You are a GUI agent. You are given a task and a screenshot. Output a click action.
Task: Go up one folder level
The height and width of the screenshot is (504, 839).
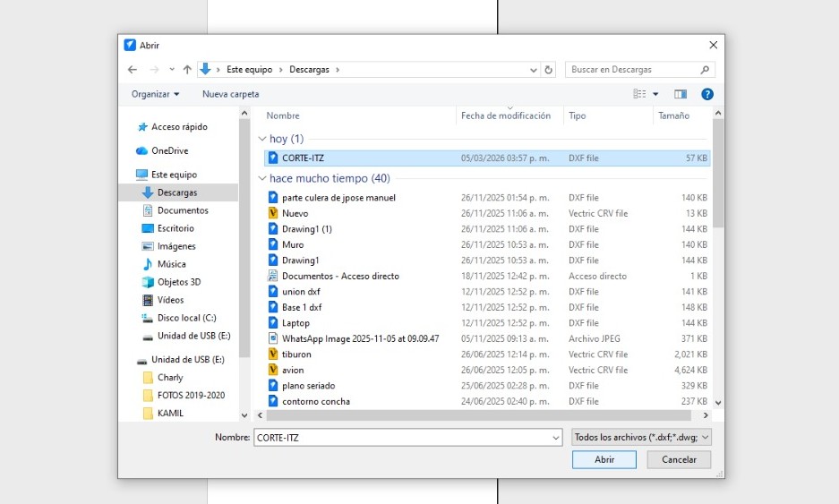pyautogui.click(x=187, y=70)
